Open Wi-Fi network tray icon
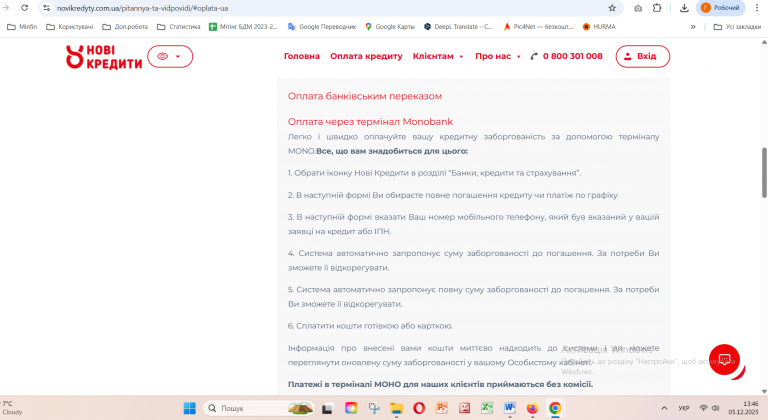 pos(703,408)
